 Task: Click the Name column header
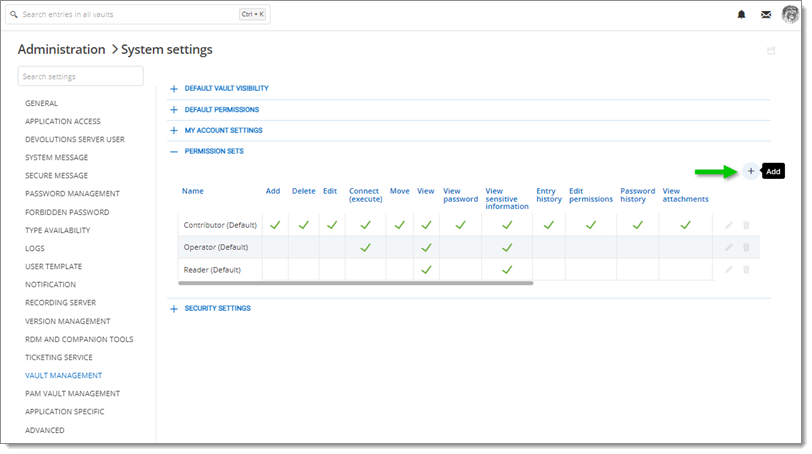(192, 191)
